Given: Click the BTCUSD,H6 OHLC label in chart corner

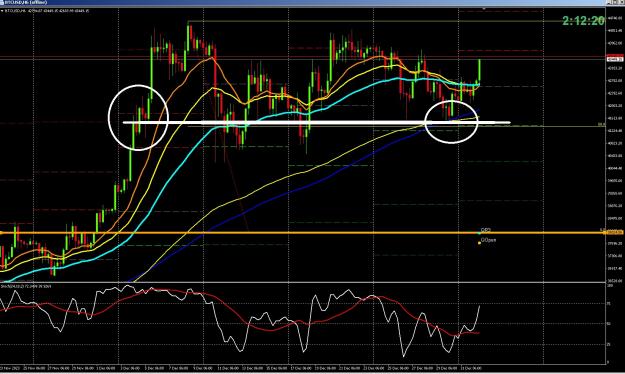Looking at the screenshot, I should click(46, 11).
